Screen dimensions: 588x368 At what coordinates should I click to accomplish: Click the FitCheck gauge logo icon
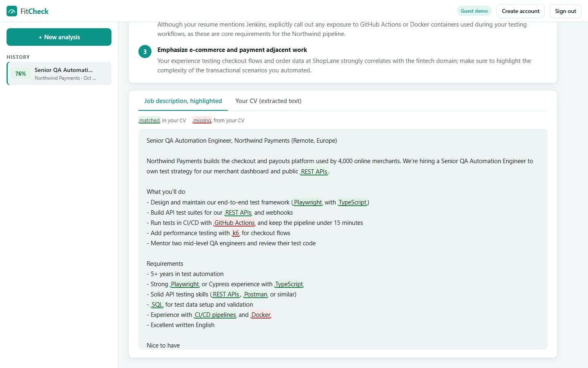[x=12, y=11]
